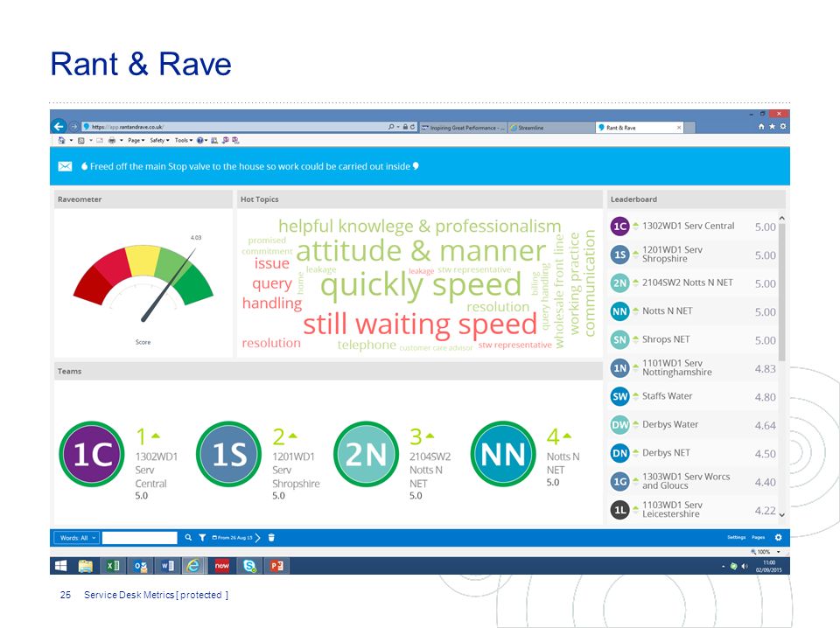Click the search magnifier in bottom bar

click(188, 538)
